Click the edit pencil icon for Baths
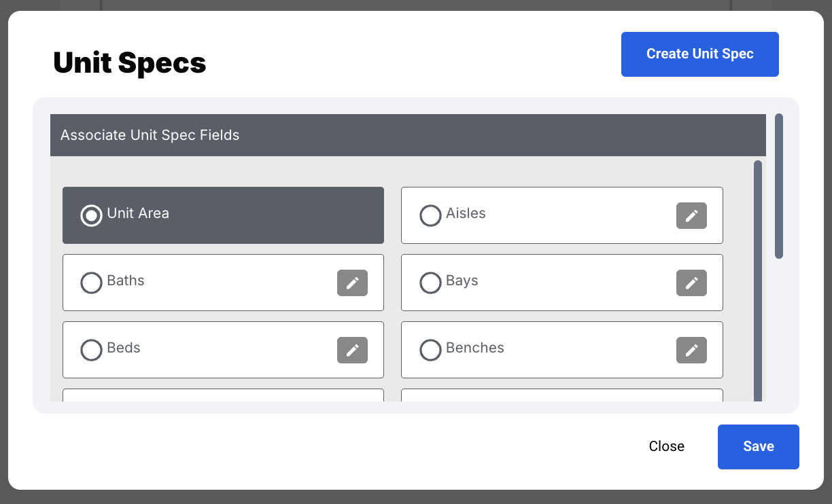 pyautogui.click(x=352, y=283)
